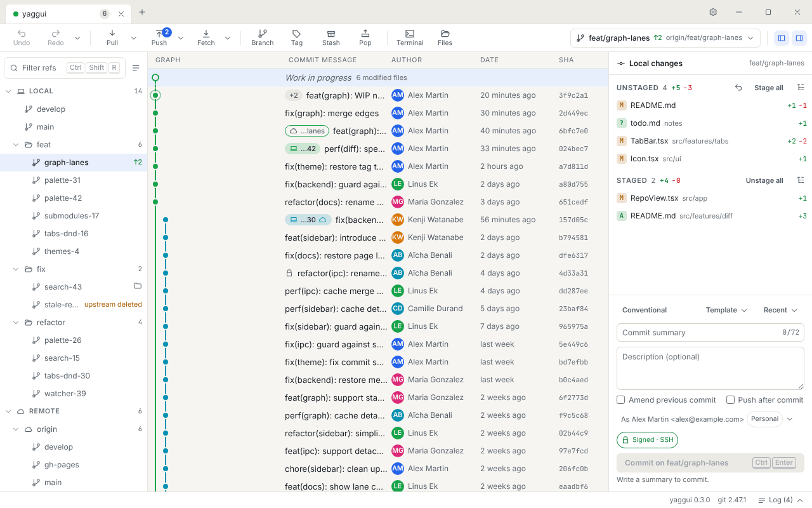
Task: Select the Work in progress row
Action: coord(378,77)
